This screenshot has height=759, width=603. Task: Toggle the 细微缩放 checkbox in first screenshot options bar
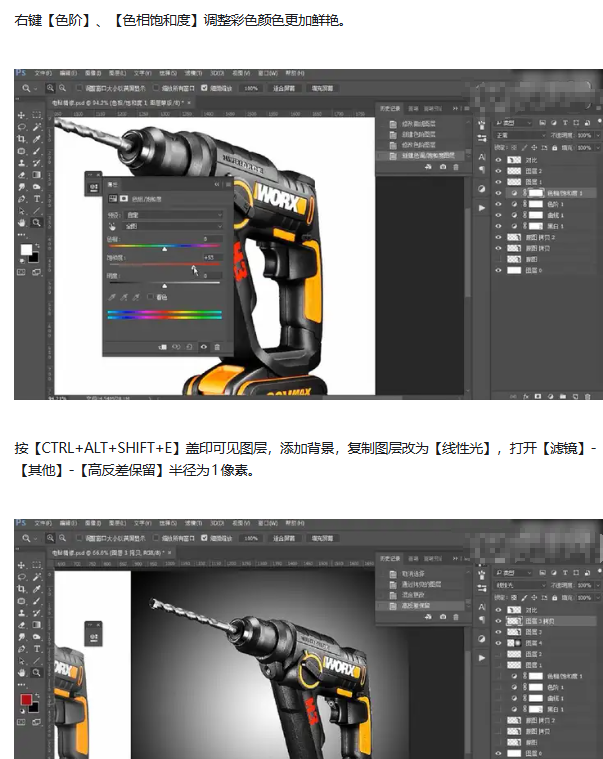204,88
